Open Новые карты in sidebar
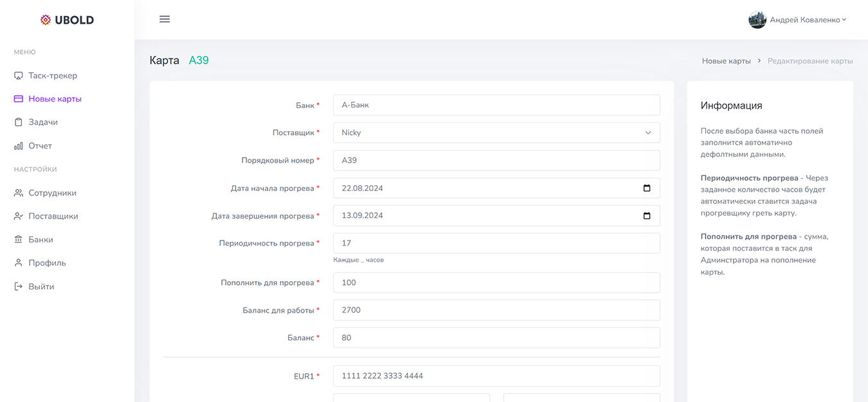This screenshot has height=402, width=868. pyautogui.click(x=55, y=99)
